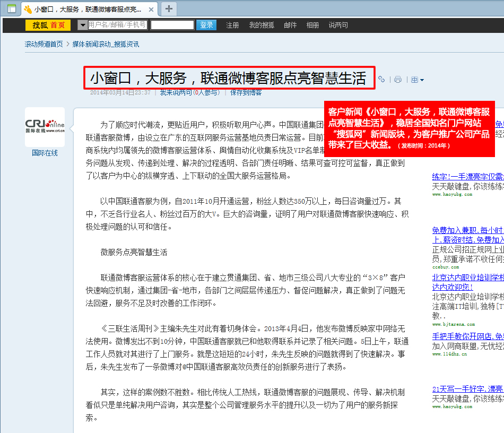This screenshot has height=433, width=504.
Task: Select 邮件 in the top bar
Action: click(x=290, y=25)
